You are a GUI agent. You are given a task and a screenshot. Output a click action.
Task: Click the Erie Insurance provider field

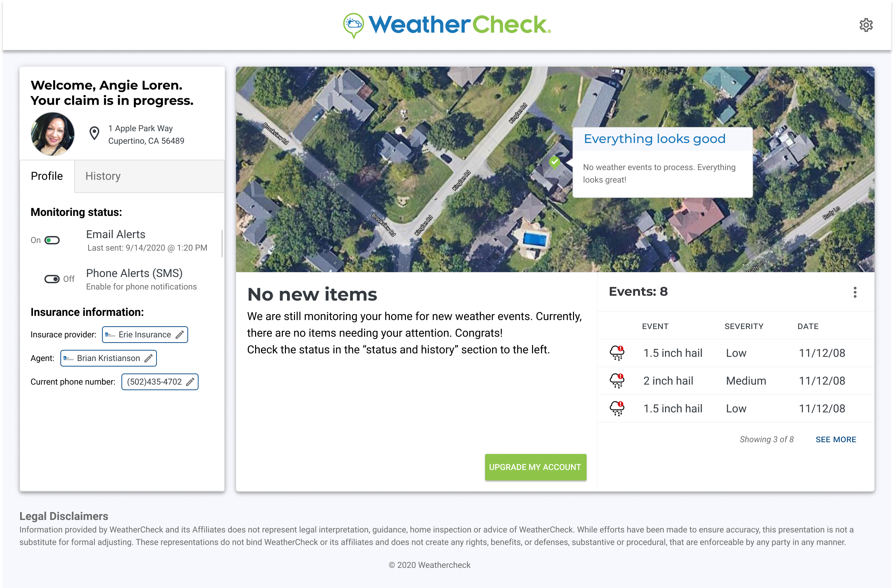[x=145, y=334]
